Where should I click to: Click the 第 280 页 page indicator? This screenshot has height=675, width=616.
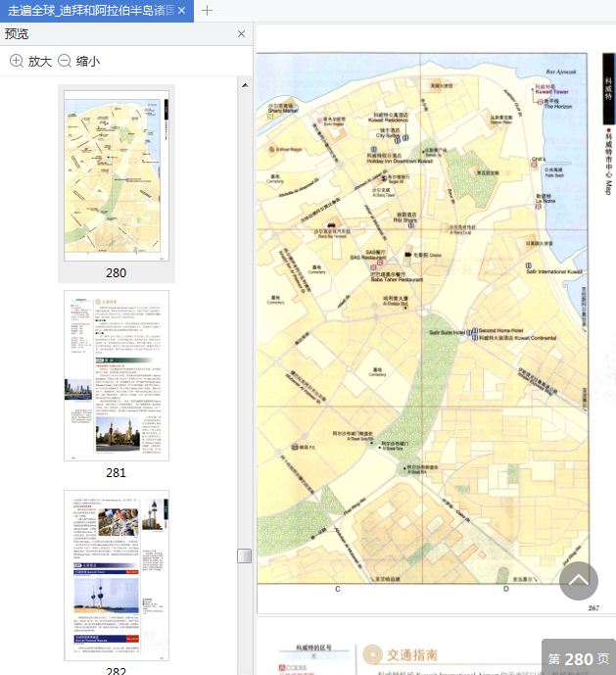578,658
